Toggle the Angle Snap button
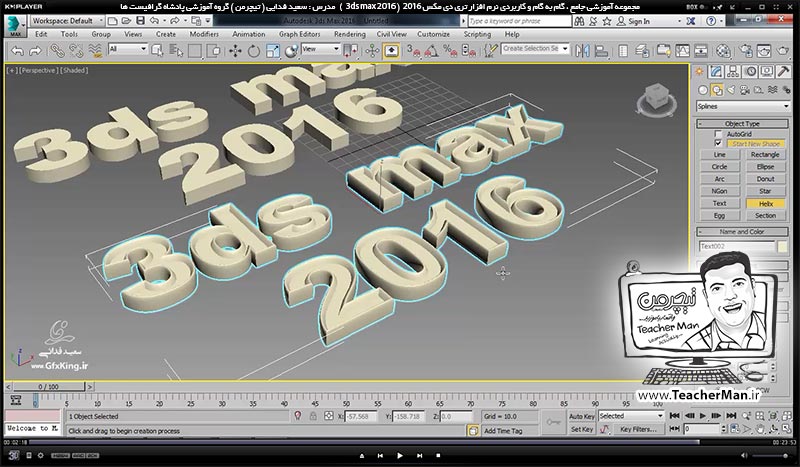This screenshot has width=800, height=467. [431, 51]
